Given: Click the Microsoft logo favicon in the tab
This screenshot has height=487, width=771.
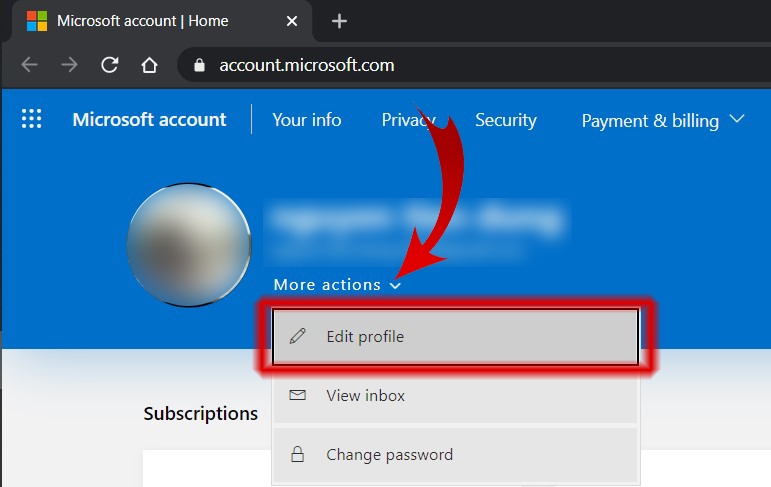Looking at the screenshot, I should click(37, 21).
